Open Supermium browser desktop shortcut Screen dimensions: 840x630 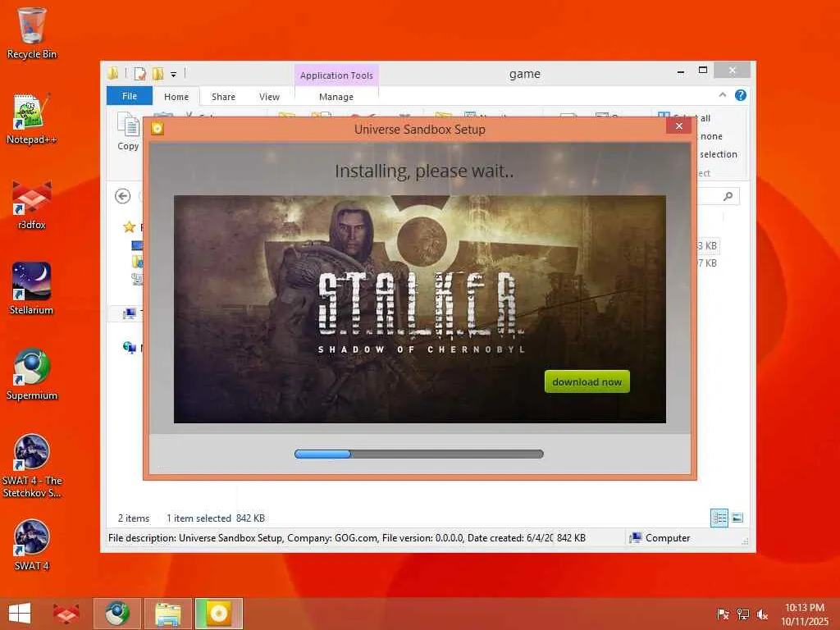pyautogui.click(x=32, y=375)
